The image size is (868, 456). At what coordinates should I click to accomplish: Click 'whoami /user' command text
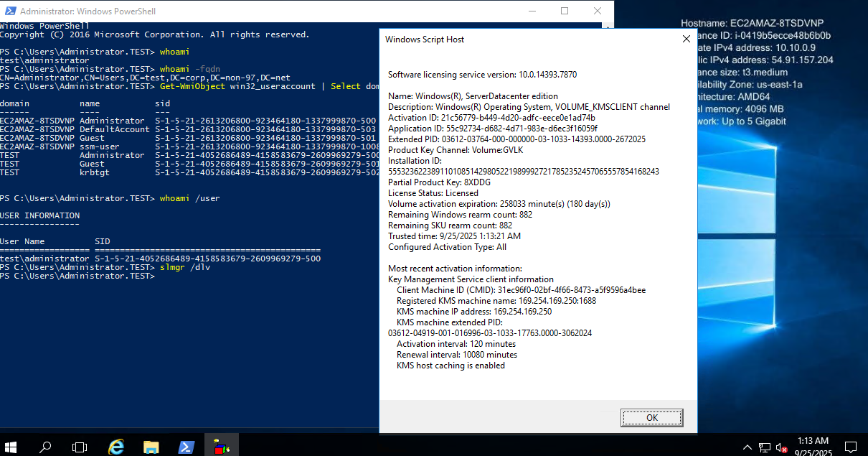coord(189,198)
